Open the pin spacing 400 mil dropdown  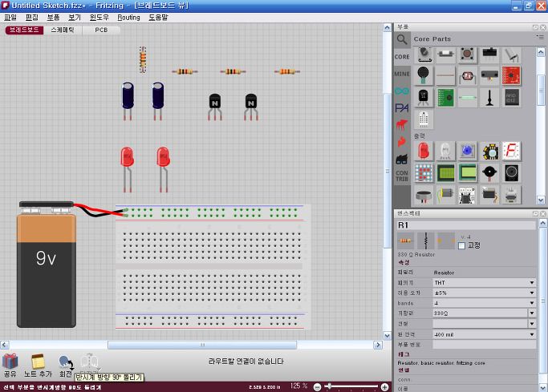(x=484, y=334)
